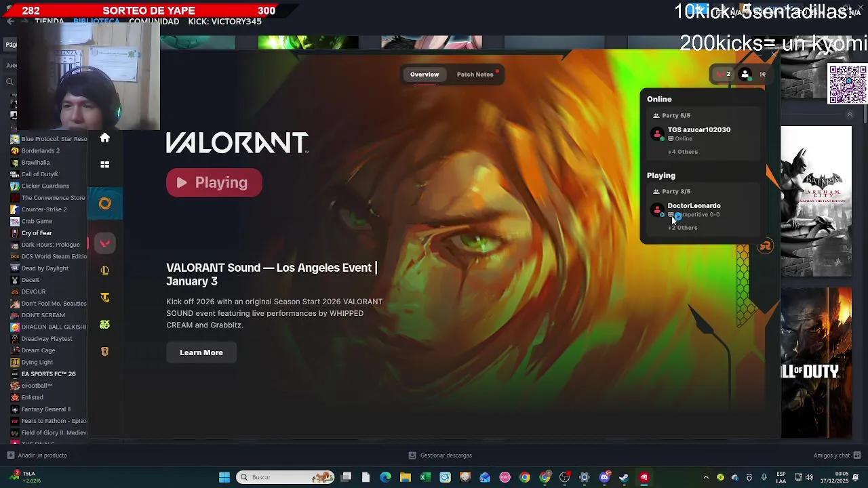868x488 pixels.
Task: Click the red Playing button
Action: (214, 182)
